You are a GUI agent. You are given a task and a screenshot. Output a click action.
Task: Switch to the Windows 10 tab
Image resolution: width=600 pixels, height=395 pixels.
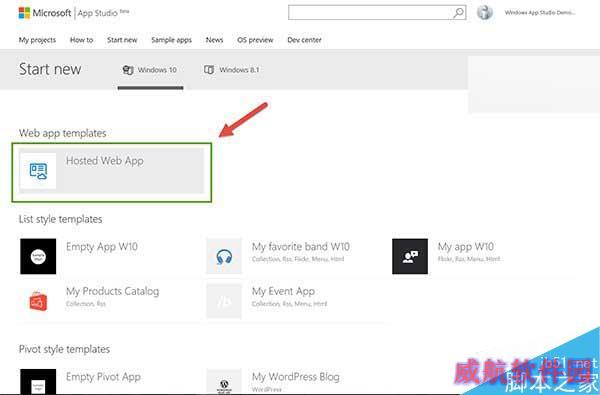pos(150,70)
